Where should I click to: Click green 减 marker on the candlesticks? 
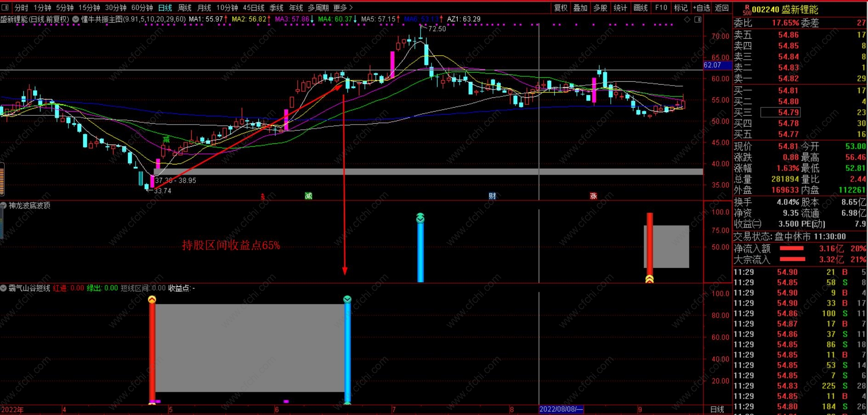pyautogui.click(x=166, y=139)
